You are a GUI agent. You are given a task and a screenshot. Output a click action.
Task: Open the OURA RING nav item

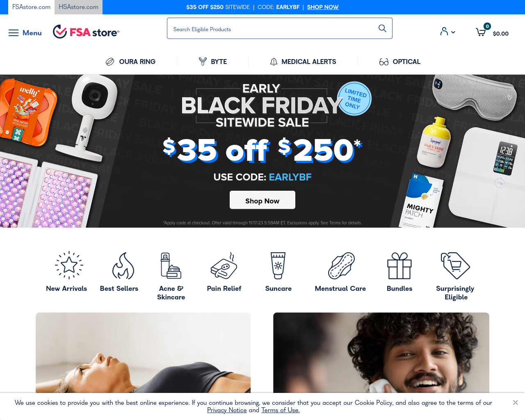click(130, 62)
